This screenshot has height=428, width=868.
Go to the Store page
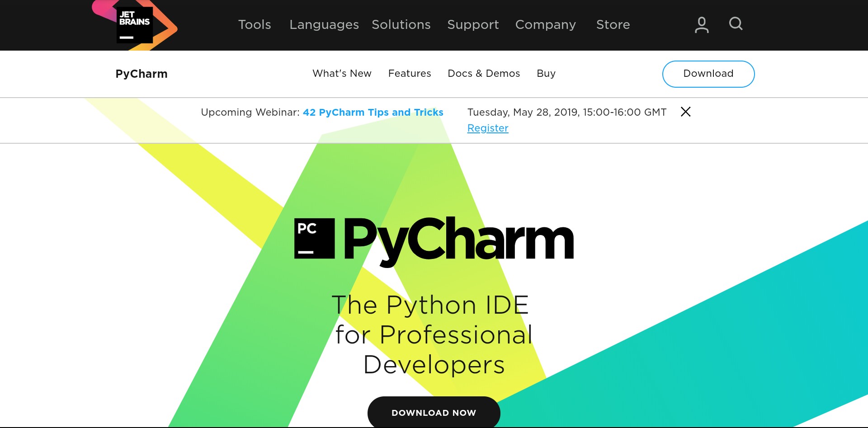click(x=613, y=25)
